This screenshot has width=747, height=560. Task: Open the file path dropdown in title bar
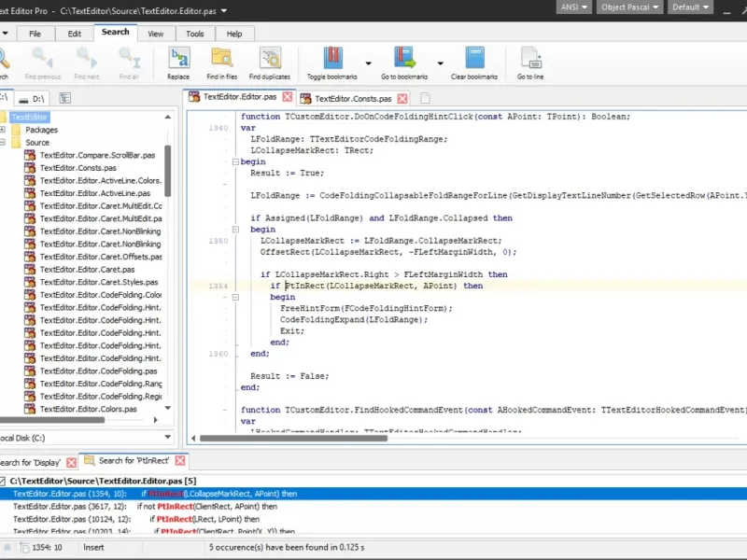[x=224, y=10]
